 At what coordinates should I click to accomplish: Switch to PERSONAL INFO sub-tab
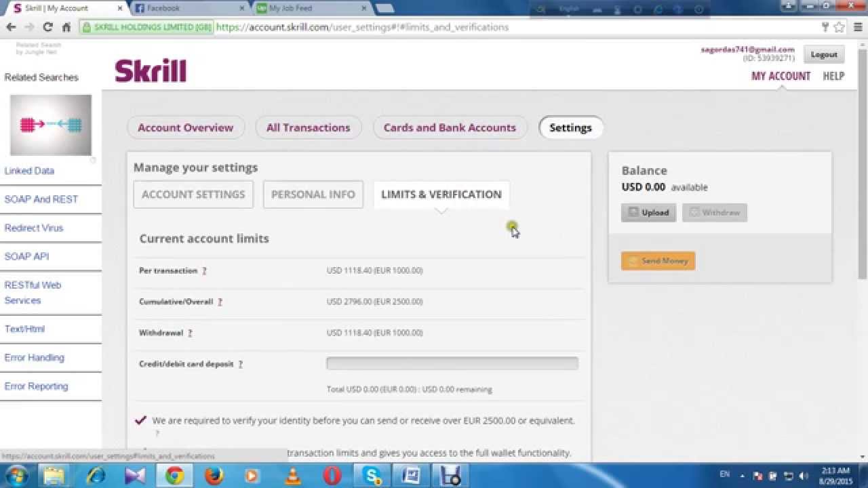(313, 195)
